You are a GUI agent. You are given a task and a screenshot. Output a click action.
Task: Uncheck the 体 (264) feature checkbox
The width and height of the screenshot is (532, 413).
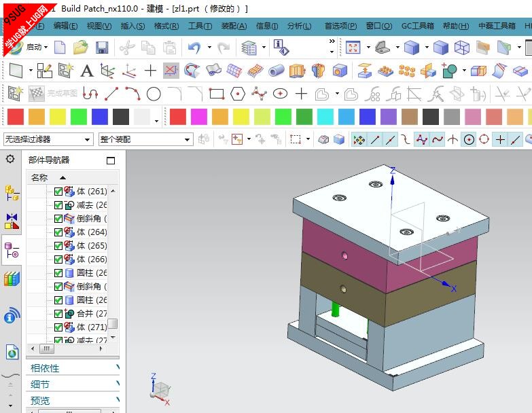[x=58, y=232]
